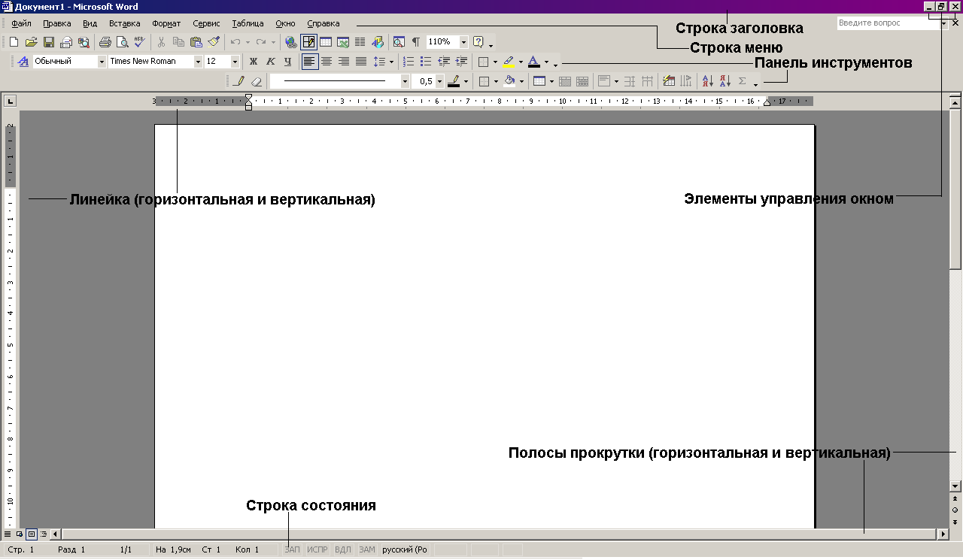
Task: Click the AutoSum sigma icon
Action: (742, 81)
